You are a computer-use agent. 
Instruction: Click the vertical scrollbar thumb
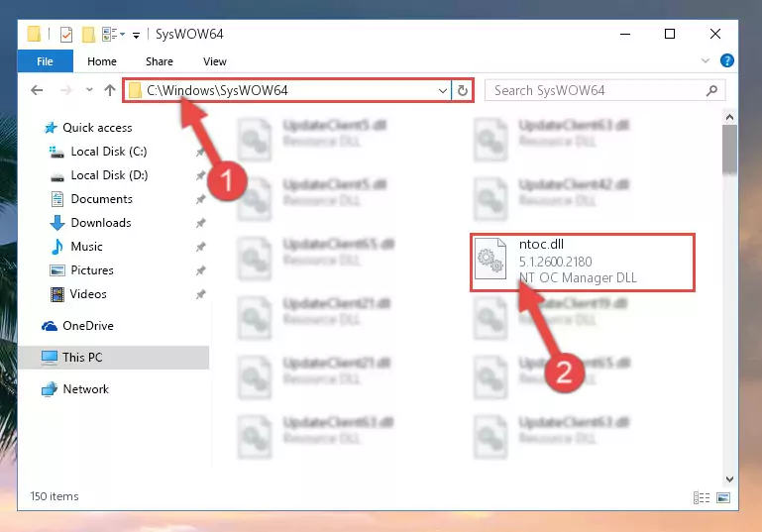pyautogui.click(x=729, y=150)
